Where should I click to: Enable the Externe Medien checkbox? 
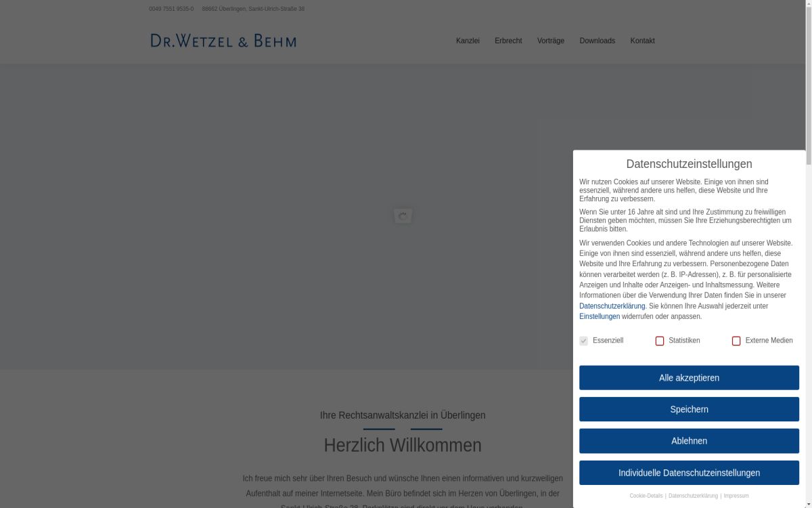[736, 341]
